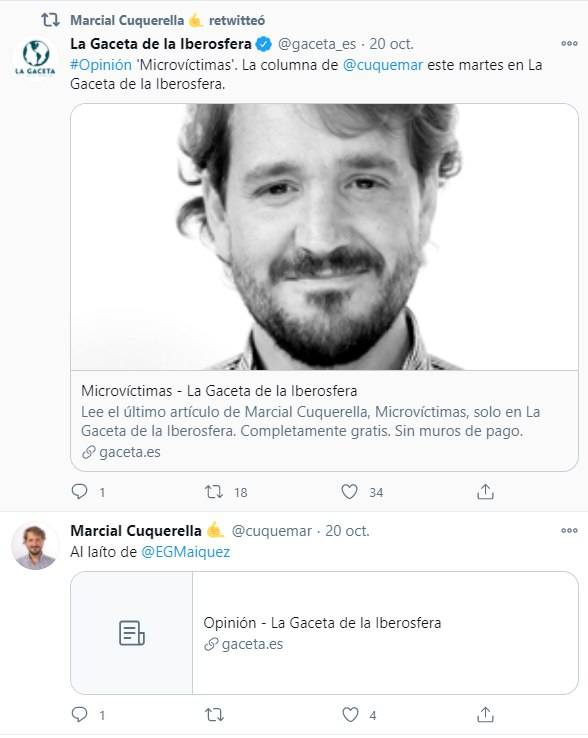
Task: Click the '20 oct.' timestamp on La Gaceta tweet
Action: coord(391,44)
